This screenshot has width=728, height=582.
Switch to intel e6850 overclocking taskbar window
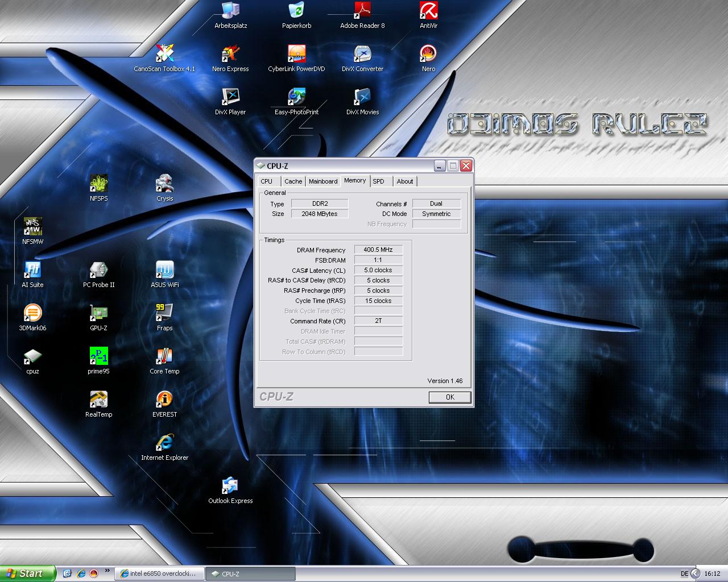tap(158, 573)
